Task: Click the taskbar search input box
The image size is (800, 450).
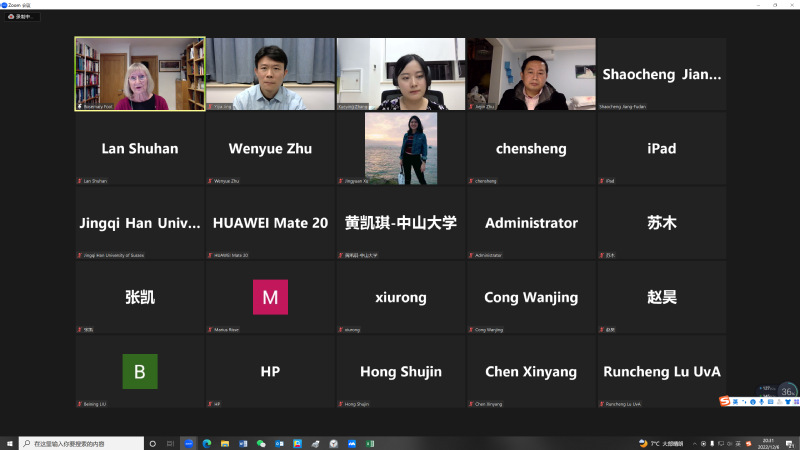Action: (80, 443)
